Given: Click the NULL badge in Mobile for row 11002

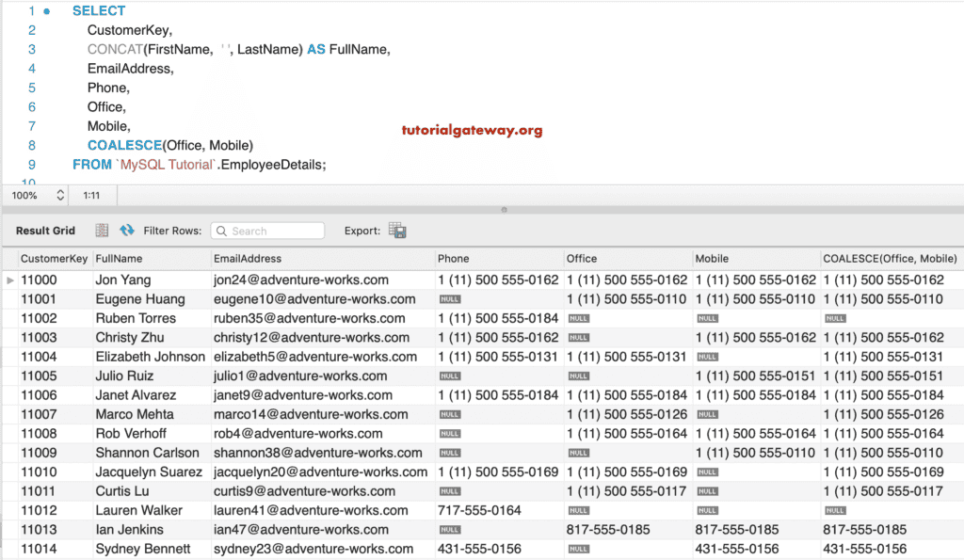Looking at the screenshot, I should [707, 318].
